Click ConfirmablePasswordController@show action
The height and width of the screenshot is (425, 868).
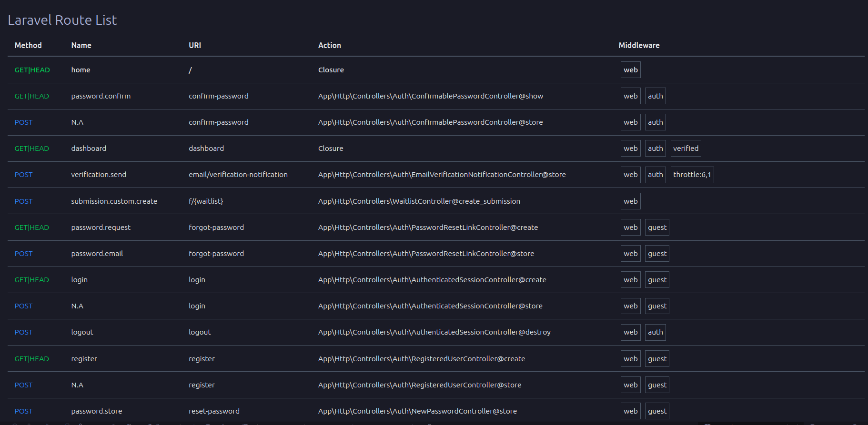pyautogui.click(x=431, y=96)
